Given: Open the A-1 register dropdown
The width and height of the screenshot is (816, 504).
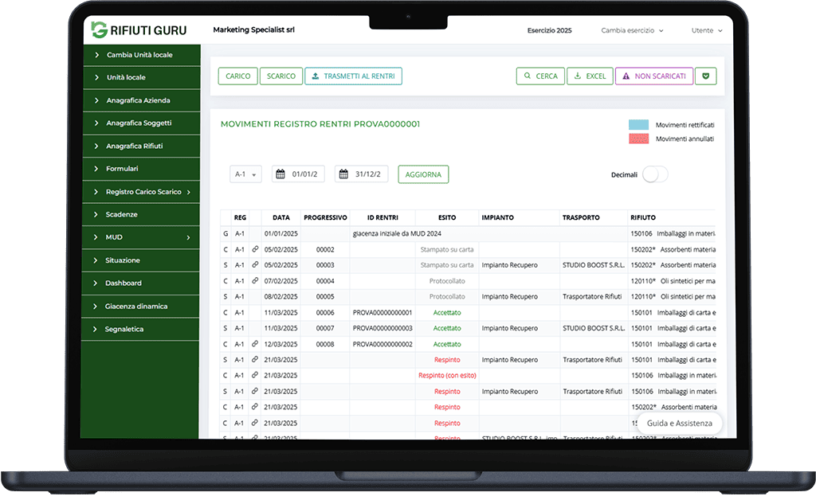Looking at the screenshot, I should (245, 174).
